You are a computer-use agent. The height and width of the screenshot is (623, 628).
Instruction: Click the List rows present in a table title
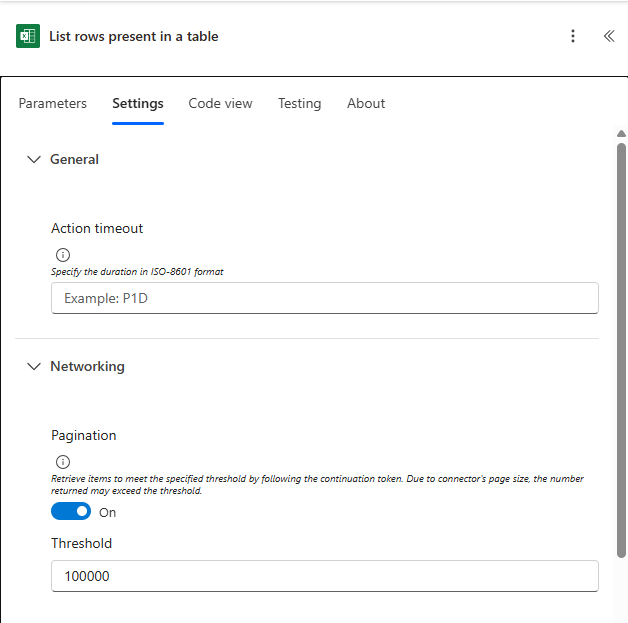point(134,36)
